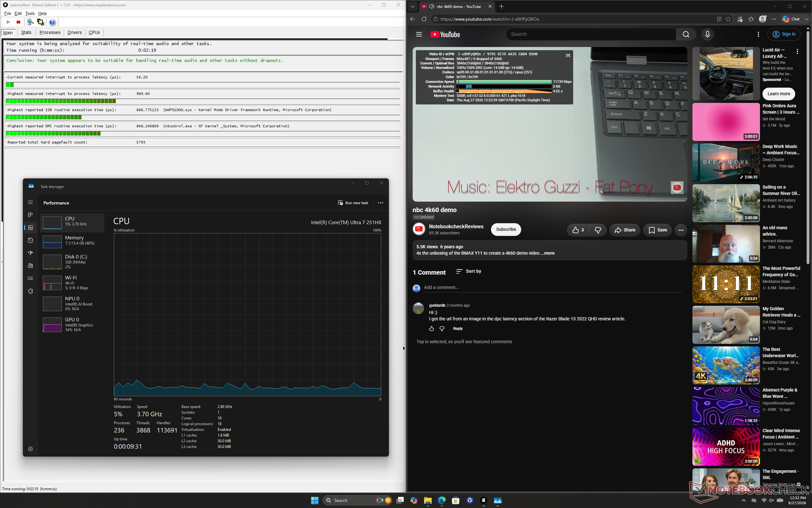812x508 pixels.
Task: Open the YouTube guide hamburger menu
Action: pyautogui.click(x=419, y=34)
